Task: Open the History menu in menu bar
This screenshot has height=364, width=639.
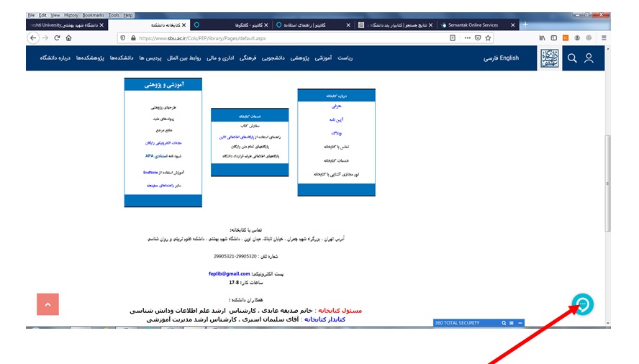Action: 71,15
